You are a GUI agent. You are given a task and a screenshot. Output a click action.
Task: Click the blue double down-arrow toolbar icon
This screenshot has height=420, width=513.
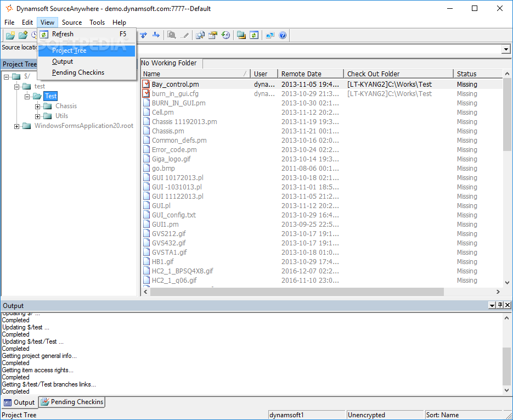pos(143,35)
